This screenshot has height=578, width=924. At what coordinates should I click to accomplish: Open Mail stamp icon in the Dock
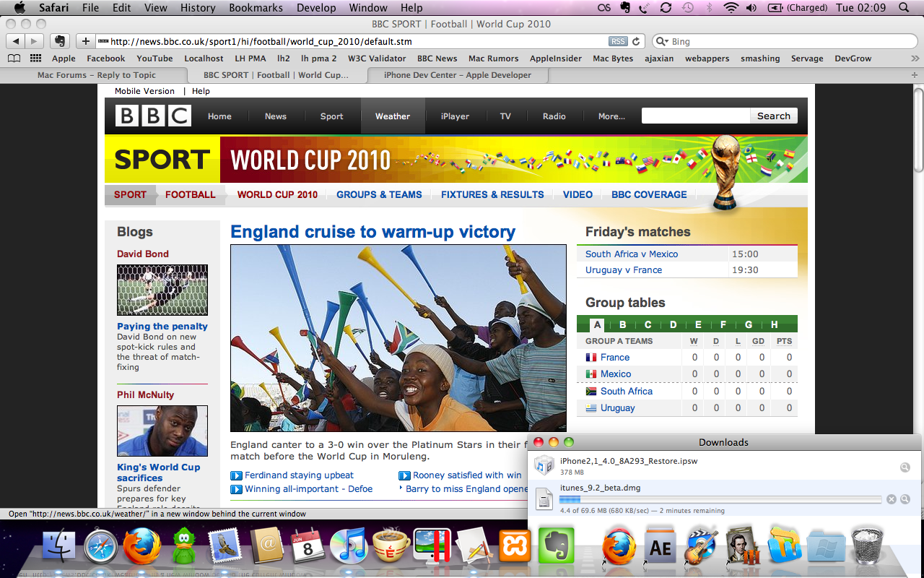point(225,546)
